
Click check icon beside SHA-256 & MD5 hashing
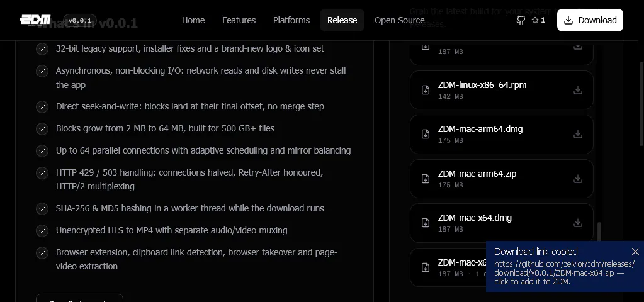coord(42,208)
